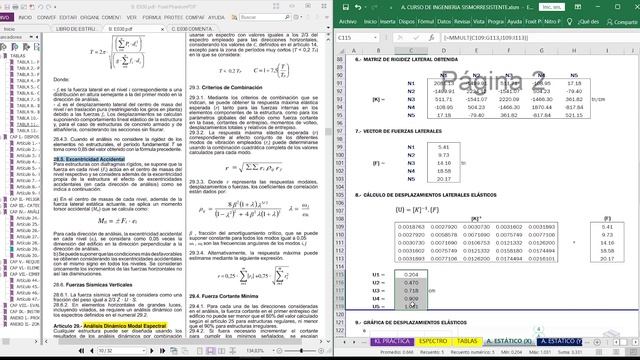Image resolution: width=640 pixels, height=360 pixels.
Task: Select stiffness matrix cell 2220.09
Action: pos(509,99)
